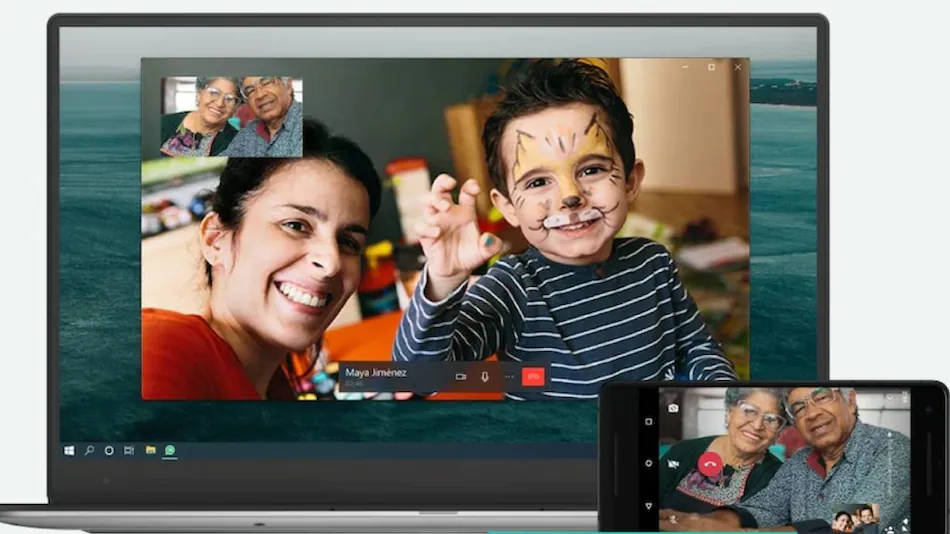950x534 pixels.
Task: Select the grandparents' self-view thumbnail
Action: (231, 117)
